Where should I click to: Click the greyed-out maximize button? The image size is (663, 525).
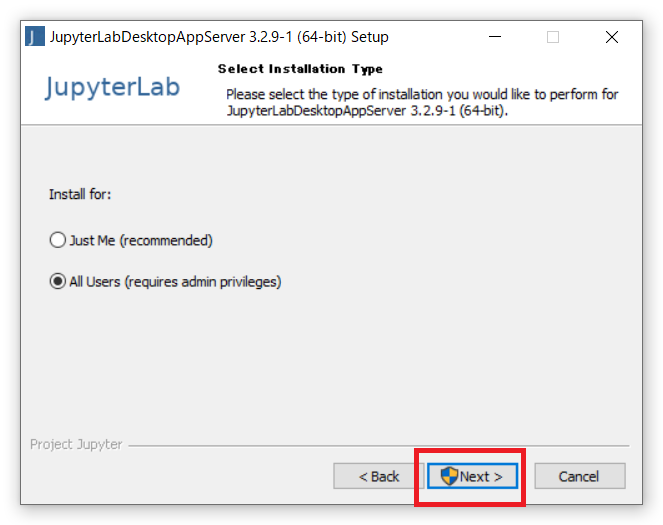(x=553, y=37)
